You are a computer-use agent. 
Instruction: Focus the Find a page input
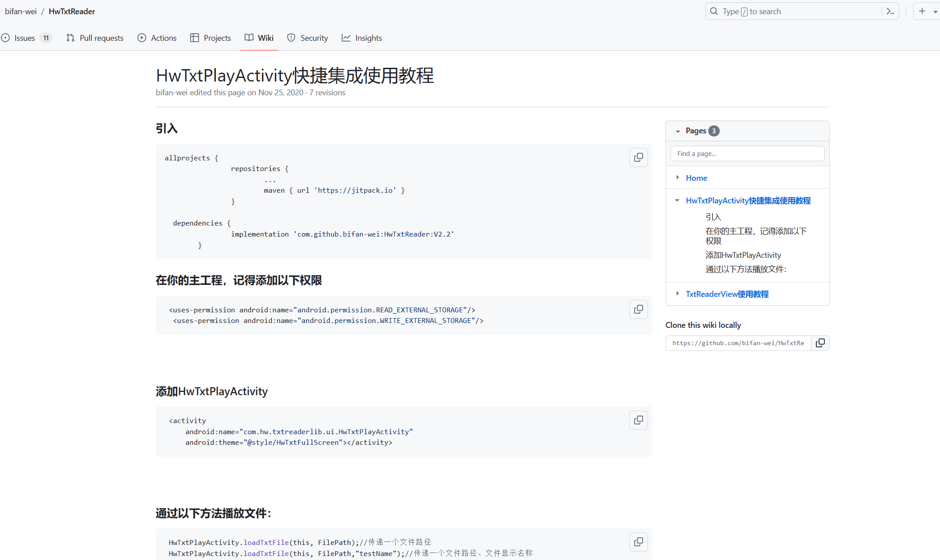[747, 154]
